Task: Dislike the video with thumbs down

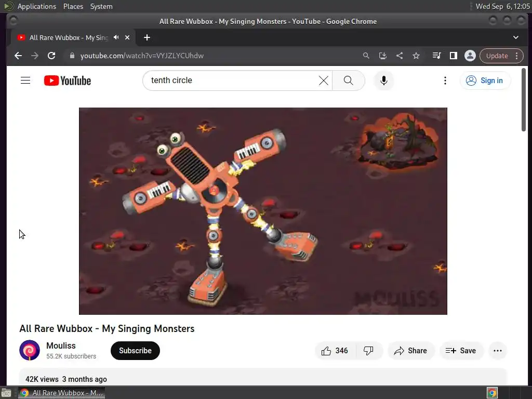Action: [368, 351]
